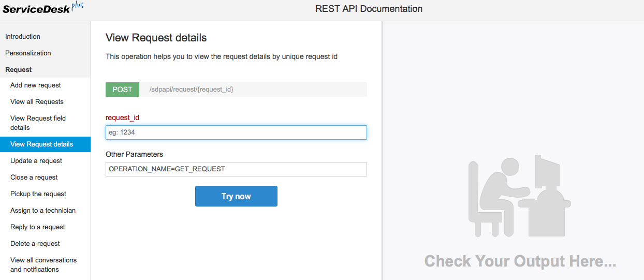Click the green POST method badge
This screenshot has height=280, width=644.
[122, 90]
